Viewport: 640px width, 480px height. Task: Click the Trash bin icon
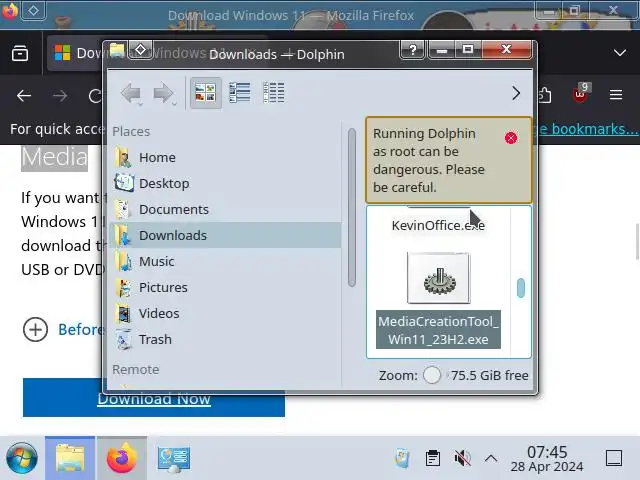[x=124, y=339]
